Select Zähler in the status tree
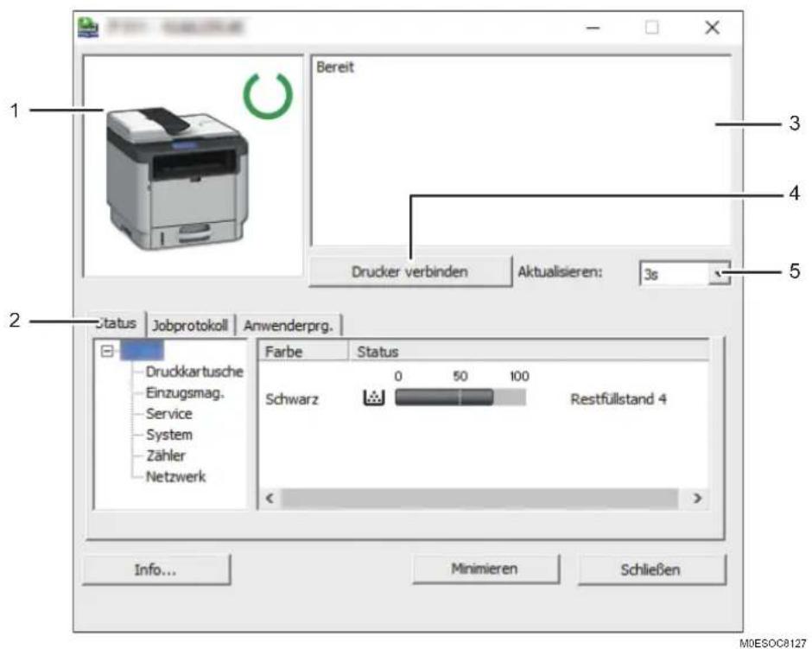Viewport: 812px width, 649px height. click(x=165, y=455)
